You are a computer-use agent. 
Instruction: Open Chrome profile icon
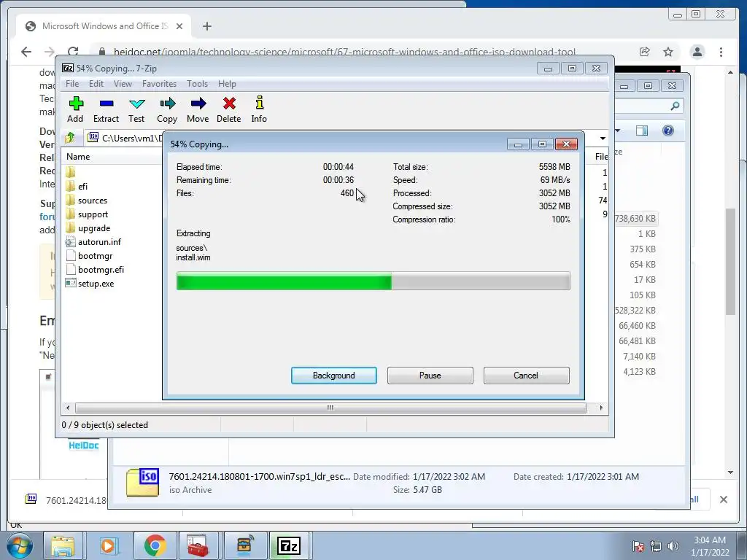[697, 52]
